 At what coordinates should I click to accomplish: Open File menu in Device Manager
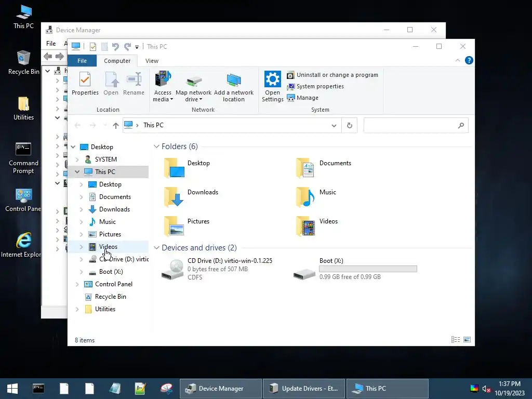pos(51,44)
